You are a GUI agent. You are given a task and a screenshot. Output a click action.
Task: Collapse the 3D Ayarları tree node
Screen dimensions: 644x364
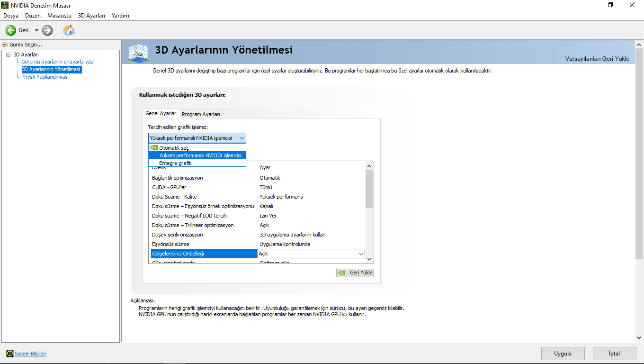coord(8,55)
